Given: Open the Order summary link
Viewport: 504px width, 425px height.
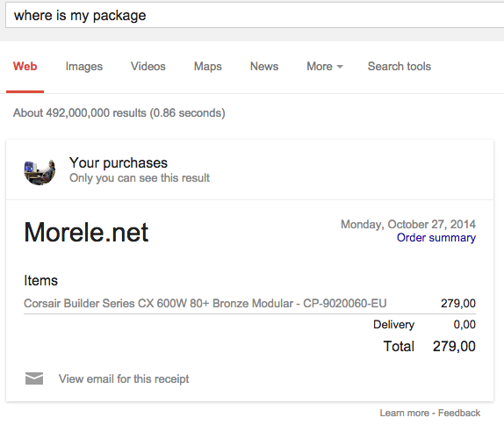Looking at the screenshot, I should 436,238.
